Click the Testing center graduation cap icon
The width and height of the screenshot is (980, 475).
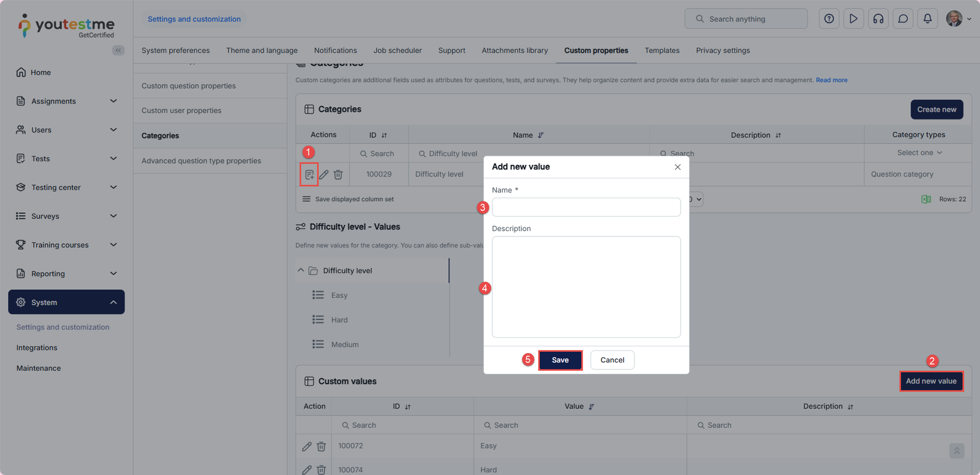pos(21,188)
